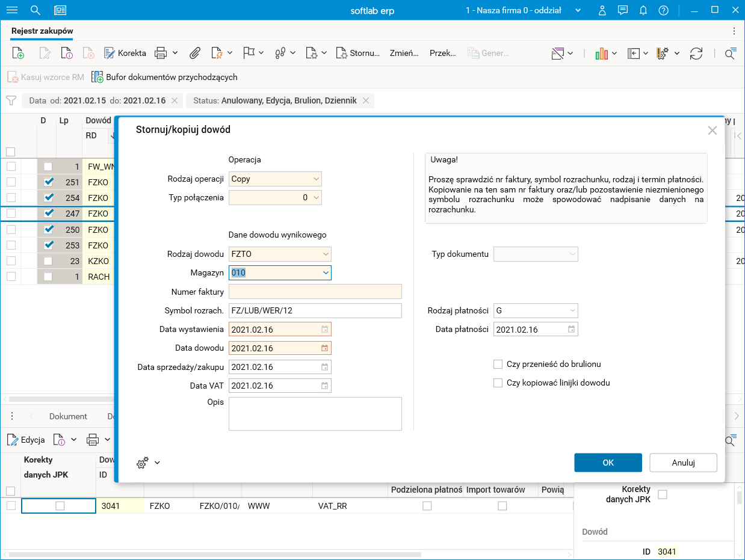The width and height of the screenshot is (745, 560).
Task: Confirm the dialog with OK
Action: (x=608, y=463)
